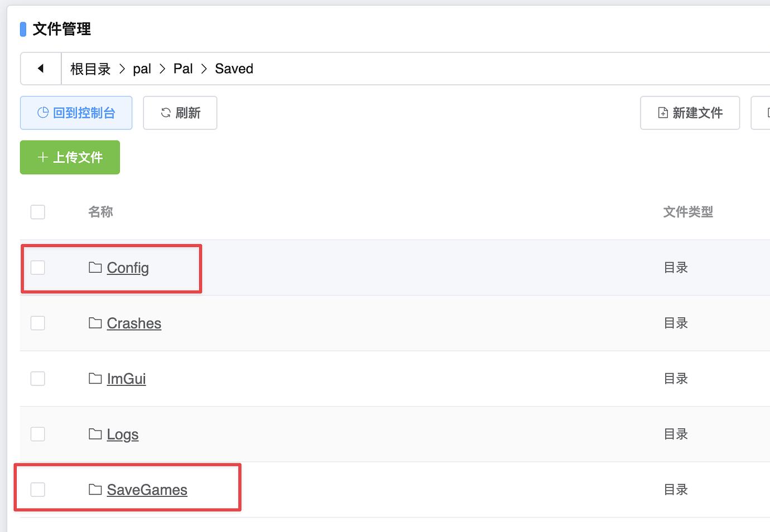Click the chevron after 根目录

click(122, 69)
